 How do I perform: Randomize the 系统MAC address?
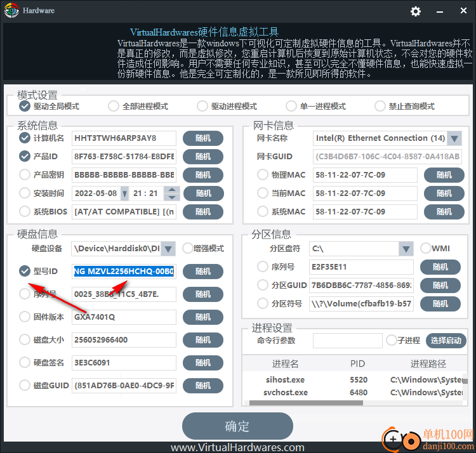pos(444,212)
